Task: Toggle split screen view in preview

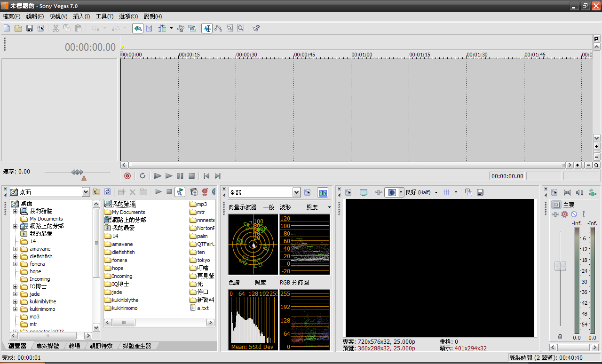Action: coord(392,192)
